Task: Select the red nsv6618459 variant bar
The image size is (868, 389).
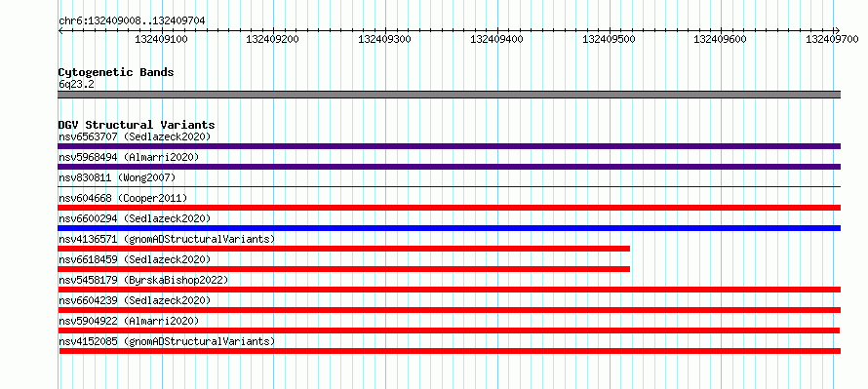Action: pyautogui.click(x=343, y=269)
